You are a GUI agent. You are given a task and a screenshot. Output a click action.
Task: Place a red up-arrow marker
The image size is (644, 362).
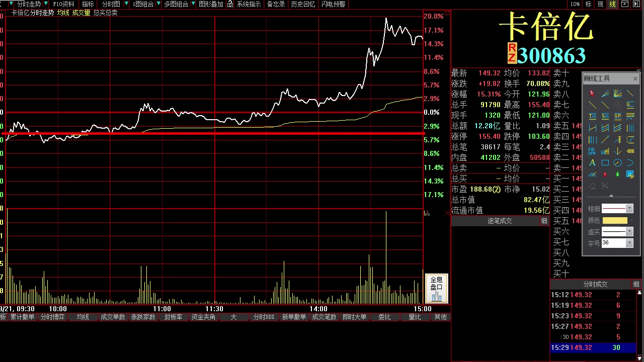pyautogui.click(x=605, y=174)
